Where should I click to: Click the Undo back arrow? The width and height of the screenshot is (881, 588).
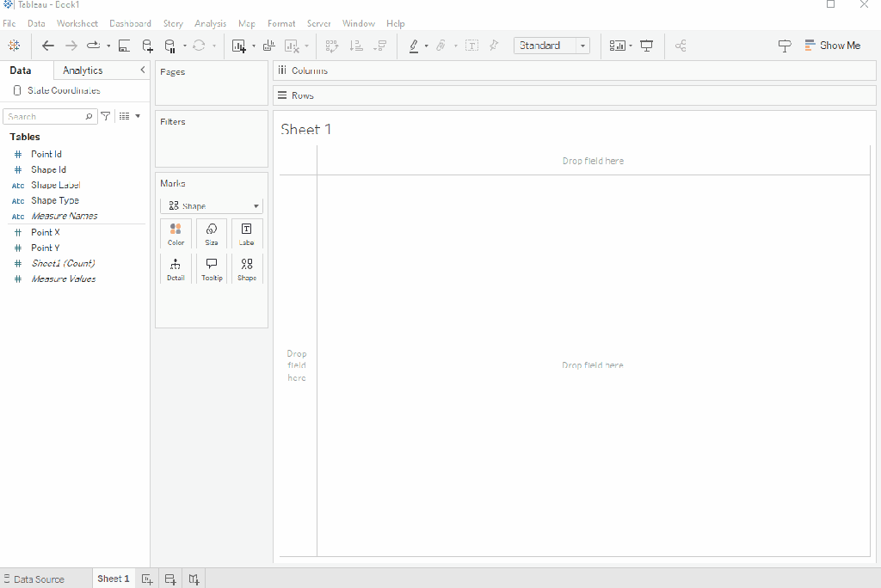48,46
